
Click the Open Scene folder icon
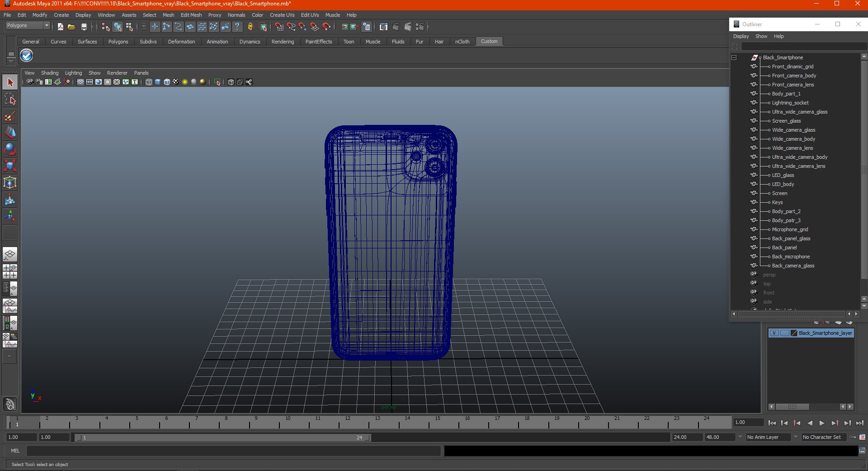pyautogui.click(x=71, y=27)
